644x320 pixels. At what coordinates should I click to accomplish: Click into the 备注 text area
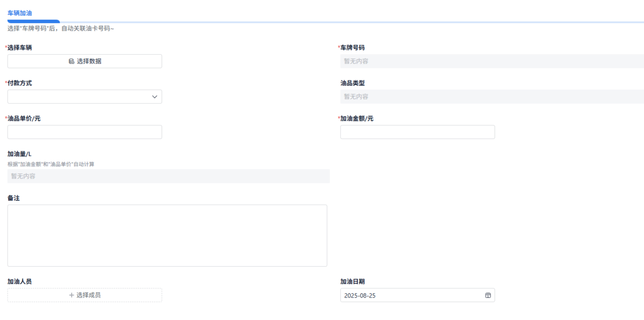coord(167,236)
